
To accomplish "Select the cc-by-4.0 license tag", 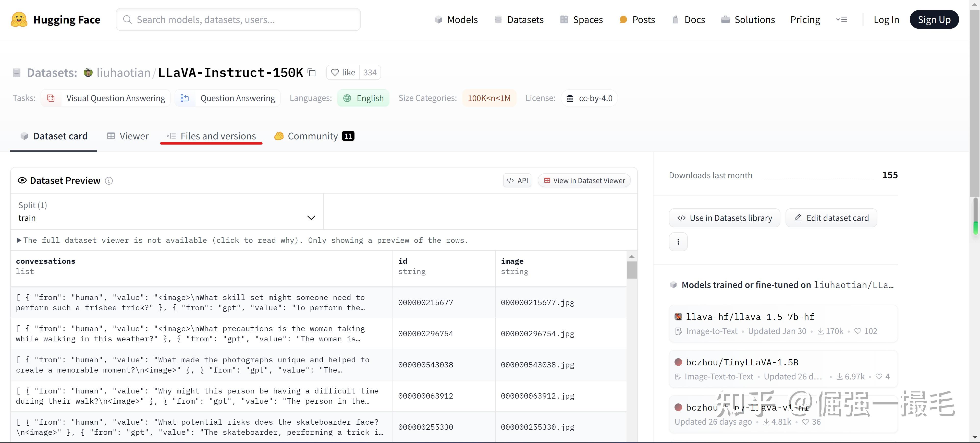I will click(589, 98).
